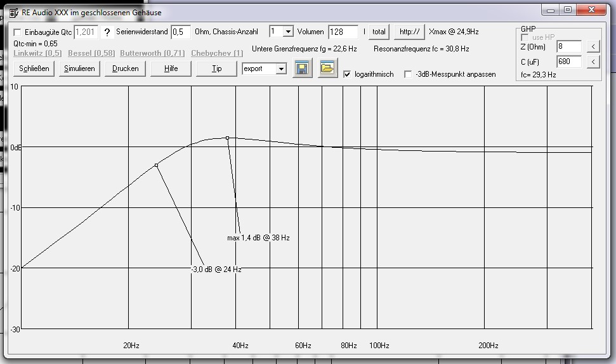Click the Qtc value field 1,201

click(x=86, y=32)
